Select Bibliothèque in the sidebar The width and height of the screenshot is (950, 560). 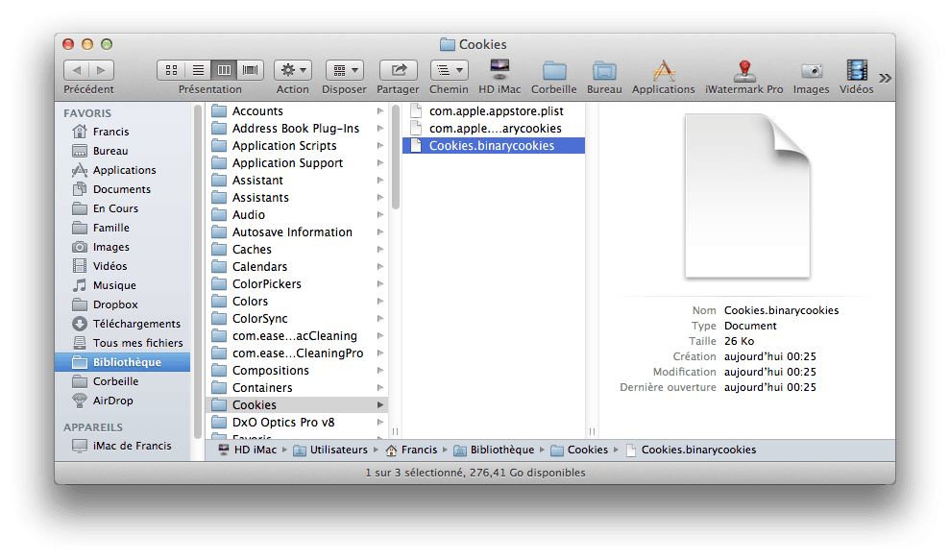click(122, 362)
